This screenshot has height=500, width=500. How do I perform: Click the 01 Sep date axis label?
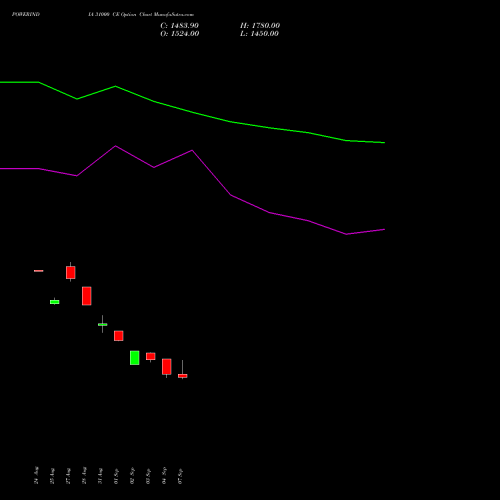116,476
